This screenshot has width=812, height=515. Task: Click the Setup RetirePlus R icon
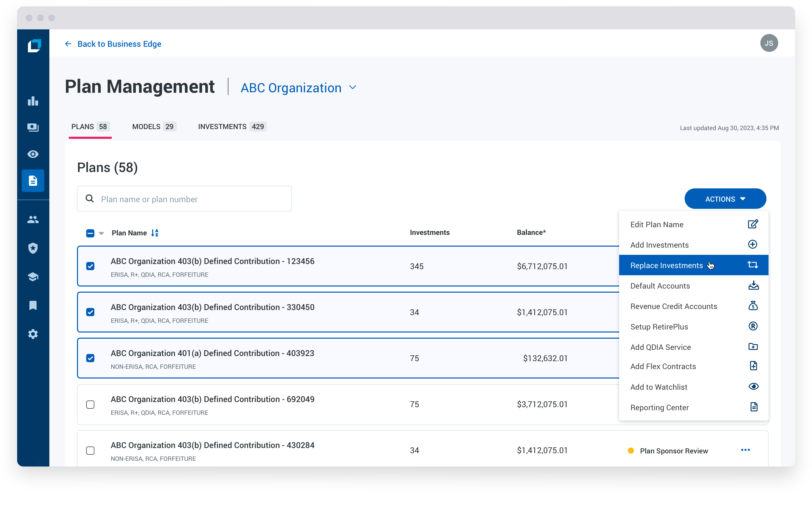pyautogui.click(x=753, y=326)
